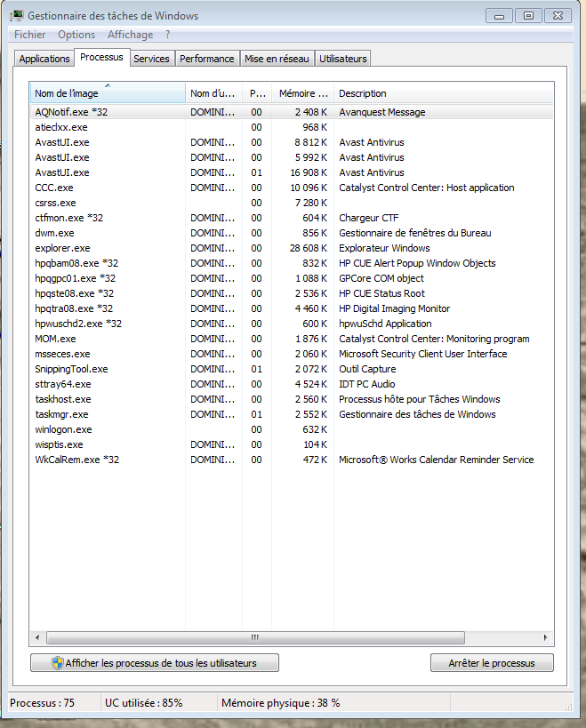Click Afficher les processus de tous les utilisateurs

pos(155,663)
